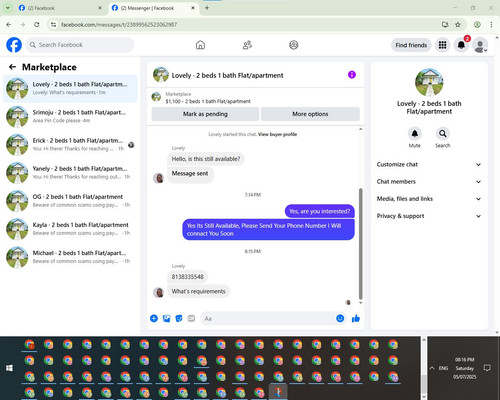Expand the Privacy & support section
The image size is (500, 400).
click(x=429, y=216)
